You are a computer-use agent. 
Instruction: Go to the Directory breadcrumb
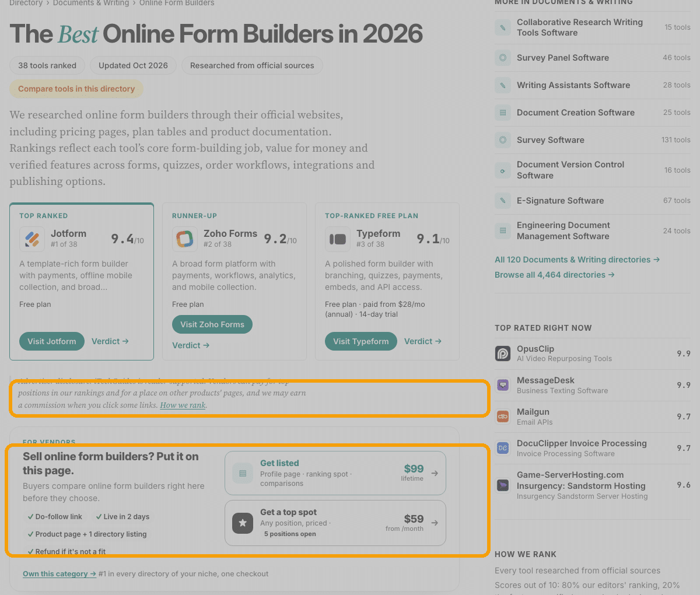(26, 3)
